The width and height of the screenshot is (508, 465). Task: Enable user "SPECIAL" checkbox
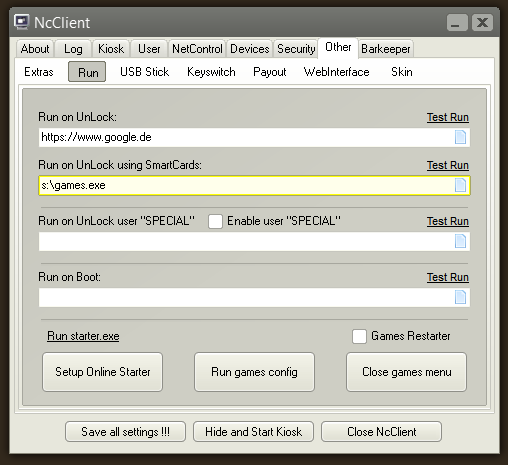(x=215, y=221)
